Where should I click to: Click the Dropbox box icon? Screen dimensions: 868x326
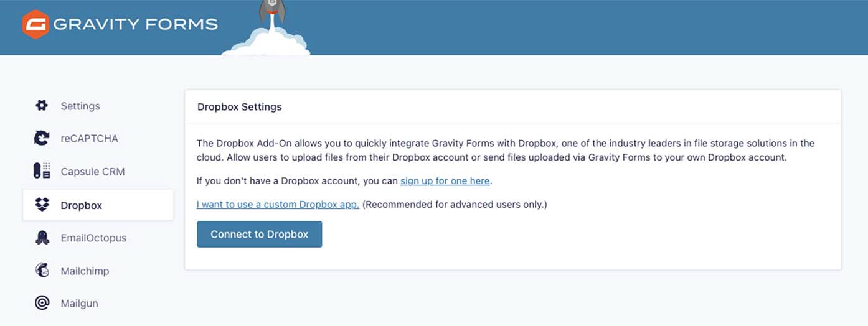coord(42,205)
